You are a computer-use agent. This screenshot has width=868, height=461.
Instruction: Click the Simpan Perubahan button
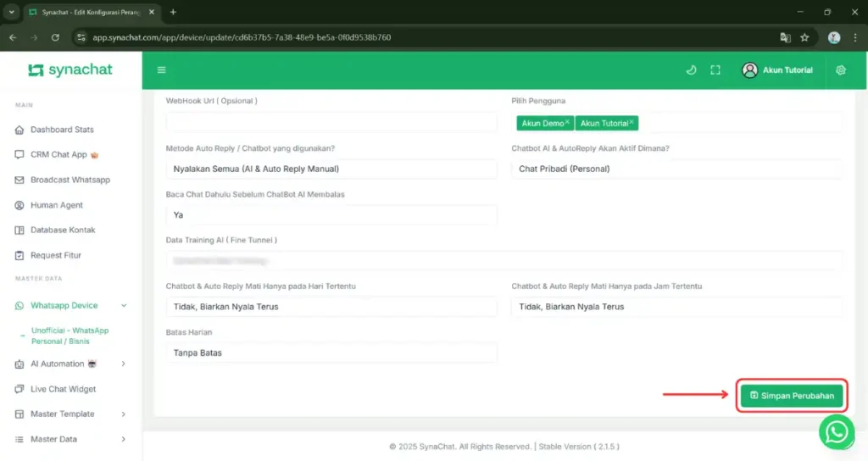pos(792,396)
